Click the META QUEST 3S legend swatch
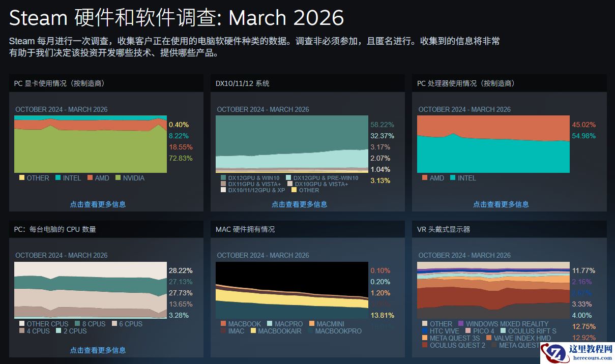Screen dimensions: 615x364 pos(424,338)
